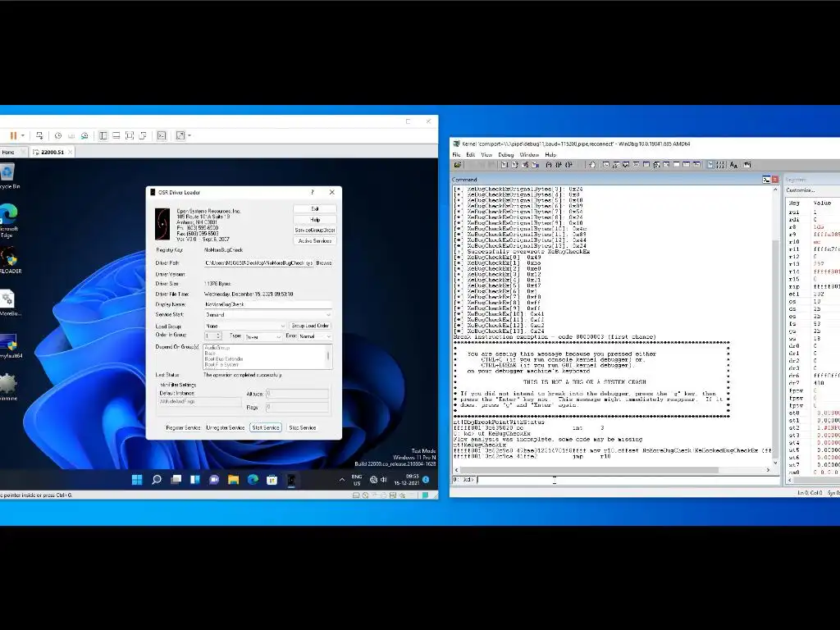
Task: Toggle the library sidebar view icon
Action: click(x=103, y=135)
